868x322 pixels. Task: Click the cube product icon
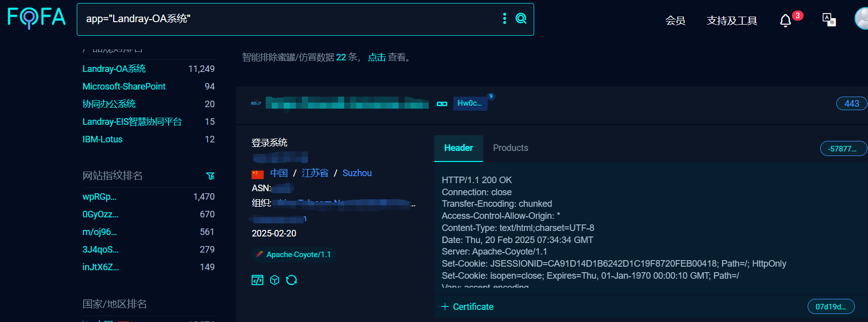(274, 280)
